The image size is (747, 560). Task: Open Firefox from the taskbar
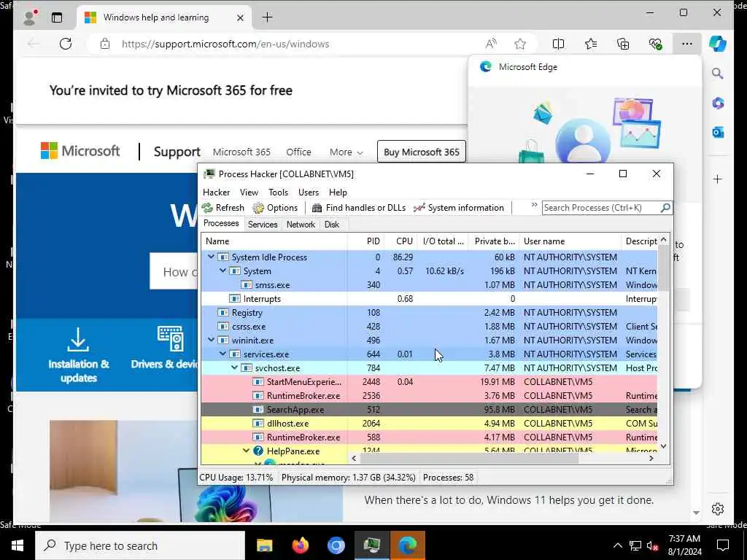pos(300,545)
